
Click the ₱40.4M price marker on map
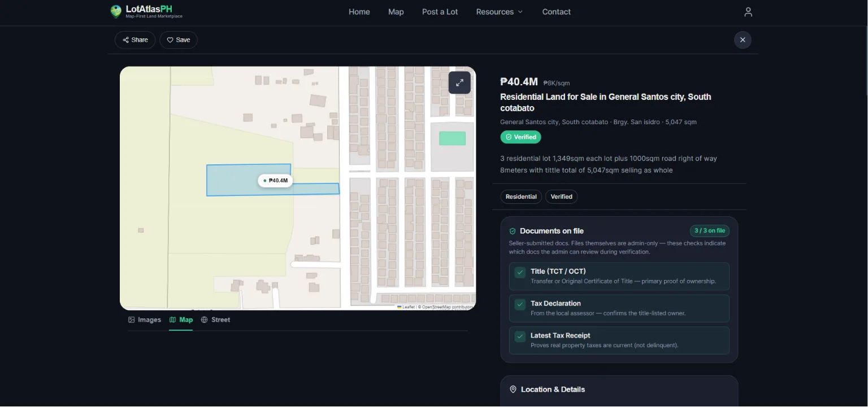(x=276, y=181)
